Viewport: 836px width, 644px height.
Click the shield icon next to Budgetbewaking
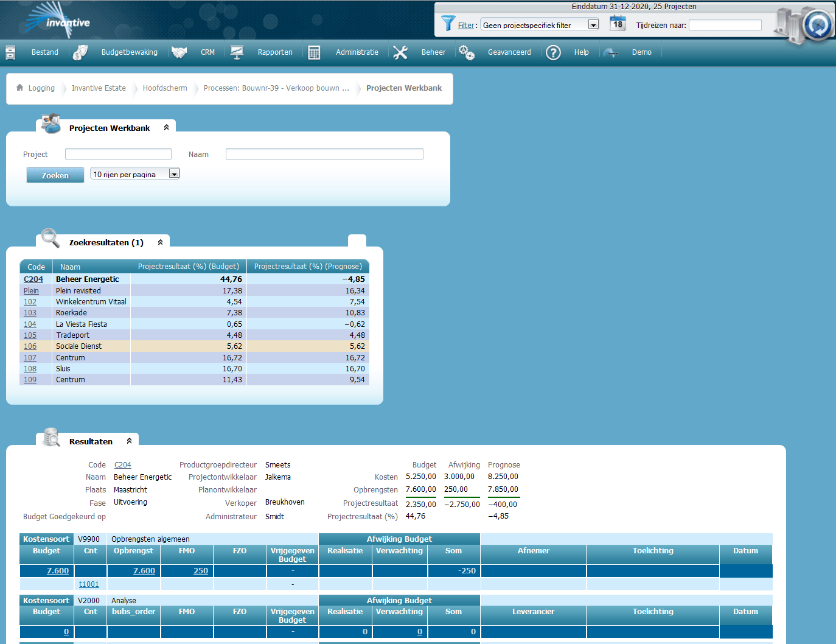point(80,52)
